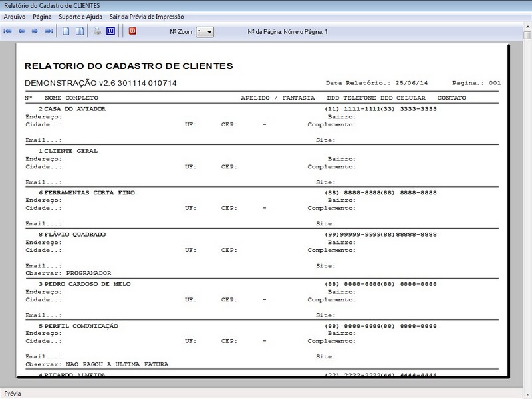Click on CASA DO AVIADOR client entry
The width and height of the screenshot is (532, 399).
coord(74,108)
